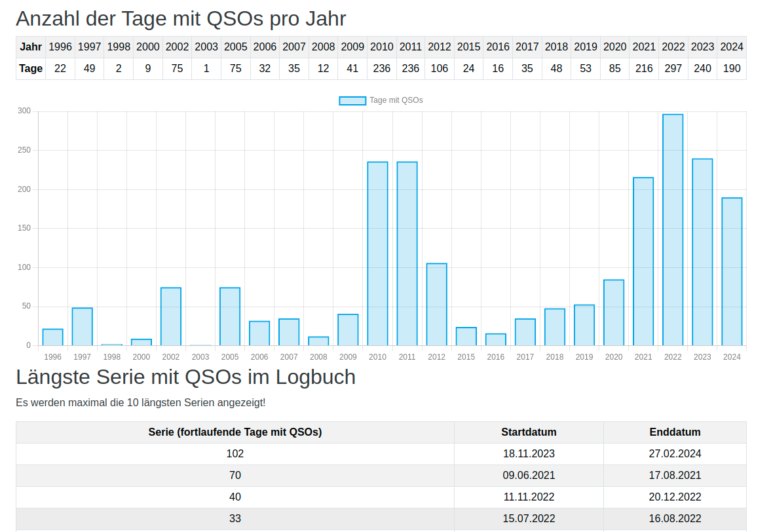The image size is (773, 532).
Task: Select the 2002 bar in the chart
Action: pyautogui.click(x=171, y=316)
